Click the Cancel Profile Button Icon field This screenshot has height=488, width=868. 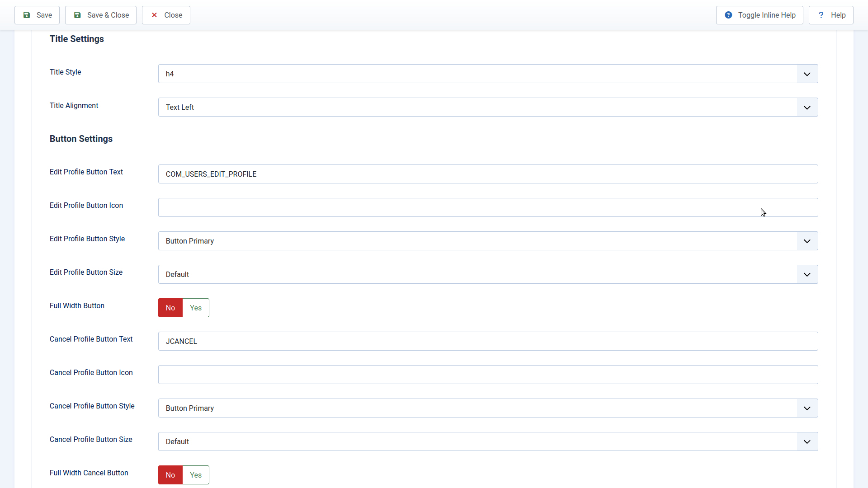pos(488,375)
